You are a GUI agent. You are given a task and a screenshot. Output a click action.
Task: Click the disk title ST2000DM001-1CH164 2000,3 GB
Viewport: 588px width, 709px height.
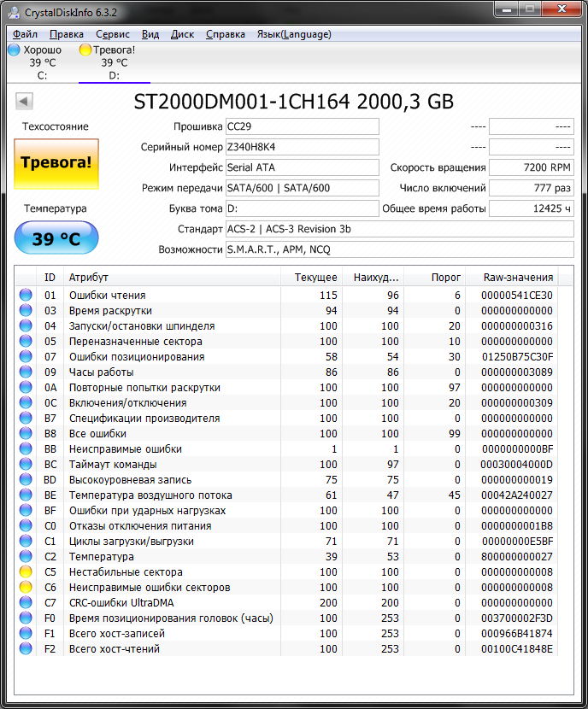point(293,102)
